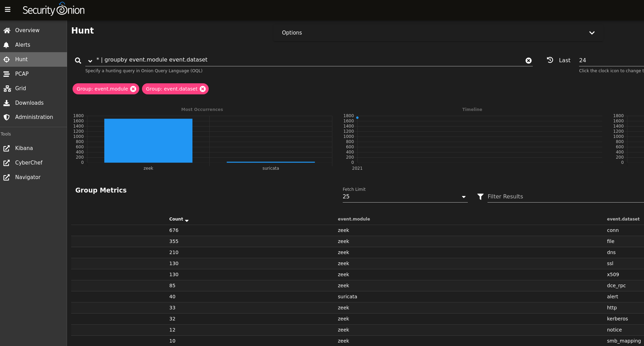644x346 pixels.
Task: Click the x509 dataset cell
Action: click(x=613, y=274)
